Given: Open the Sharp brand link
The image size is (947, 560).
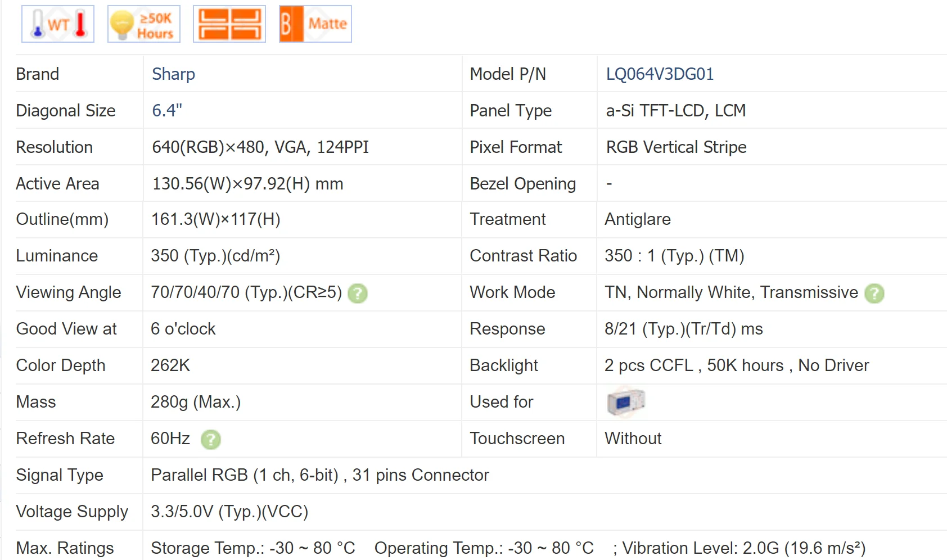Looking at the screenshot, I should click(173, 74).
